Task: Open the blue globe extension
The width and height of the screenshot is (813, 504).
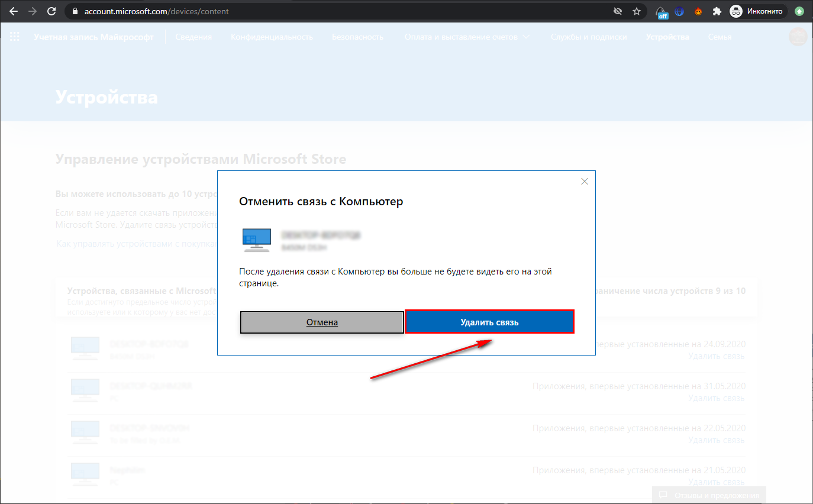Action: pos(679,11)
